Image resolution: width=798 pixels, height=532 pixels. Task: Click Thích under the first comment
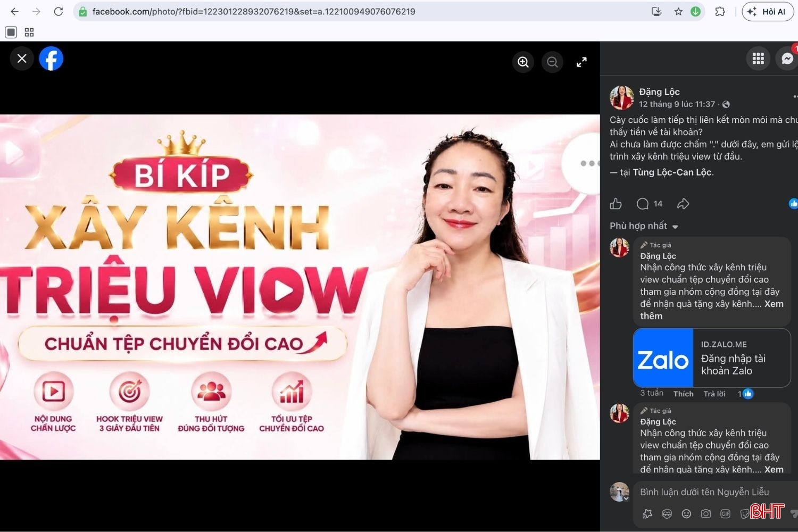point(683,394)
